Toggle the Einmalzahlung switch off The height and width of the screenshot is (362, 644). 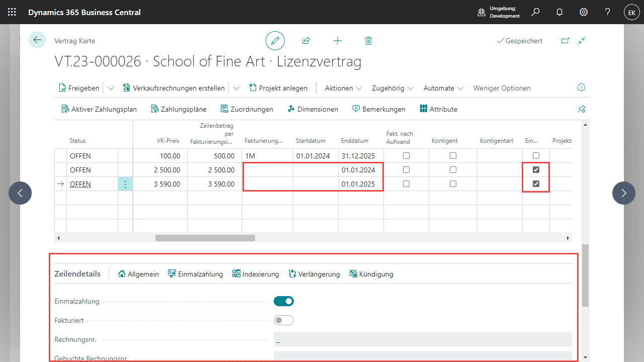click(284, 302)
